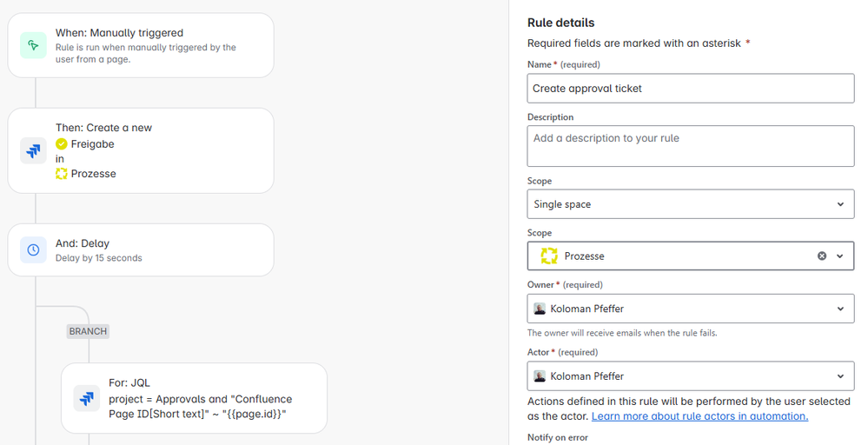Click the BRANCH label

point(88,331)
